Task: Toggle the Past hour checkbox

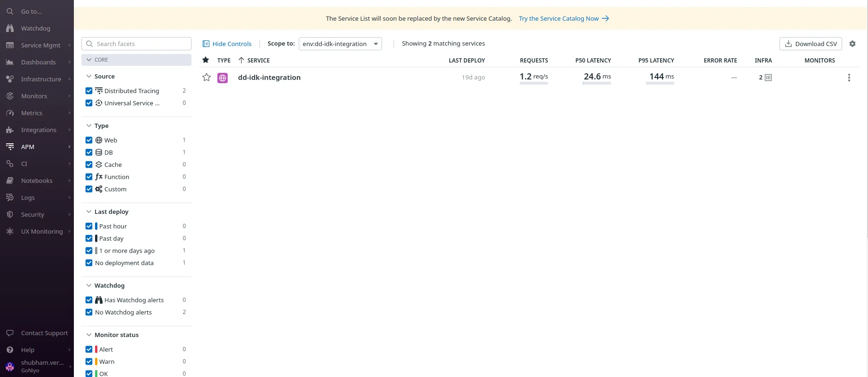Action: pyautogui.click(x=89, y=226)
